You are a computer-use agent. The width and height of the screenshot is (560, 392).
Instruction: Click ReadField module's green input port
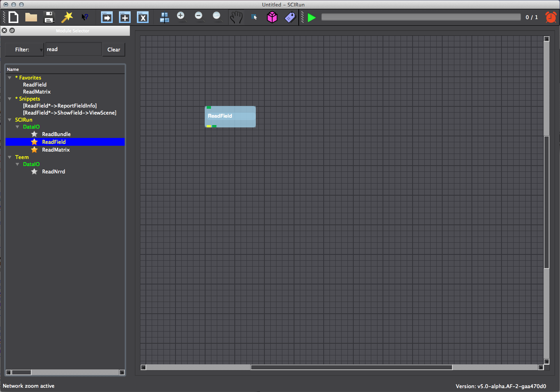click(209, 107)
